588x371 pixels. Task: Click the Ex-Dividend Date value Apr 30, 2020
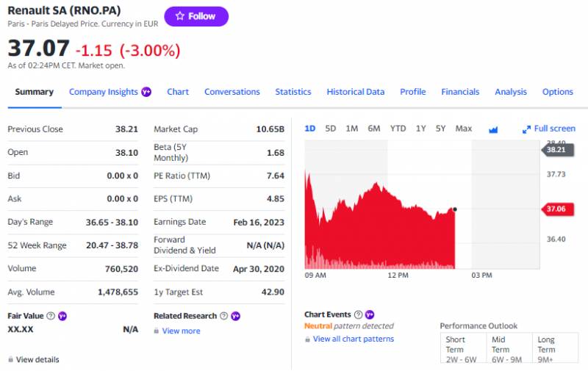point(259,269)
